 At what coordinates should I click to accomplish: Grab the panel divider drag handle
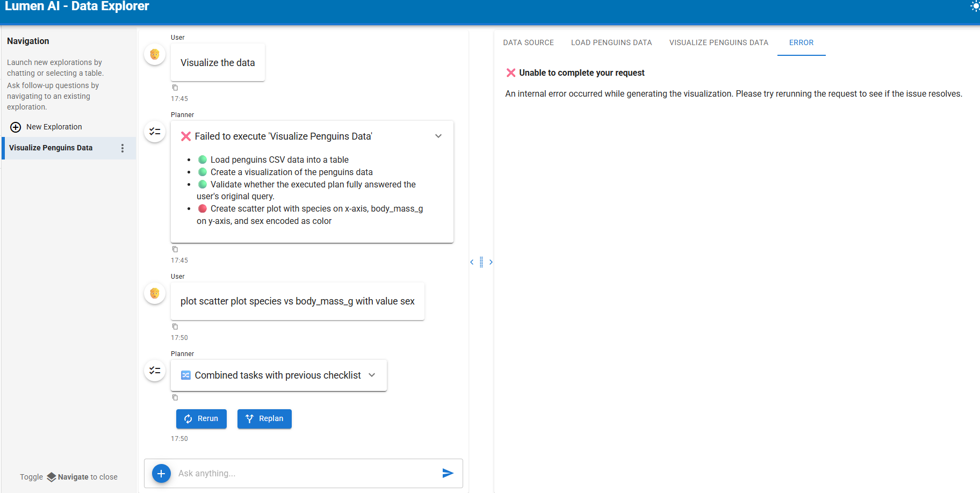point(481,262)
